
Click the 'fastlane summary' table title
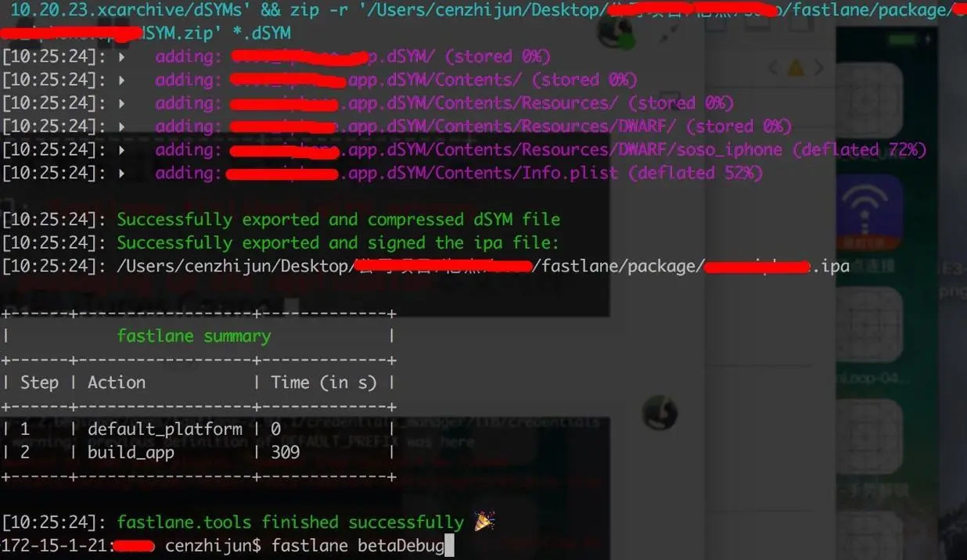[193, 336]
